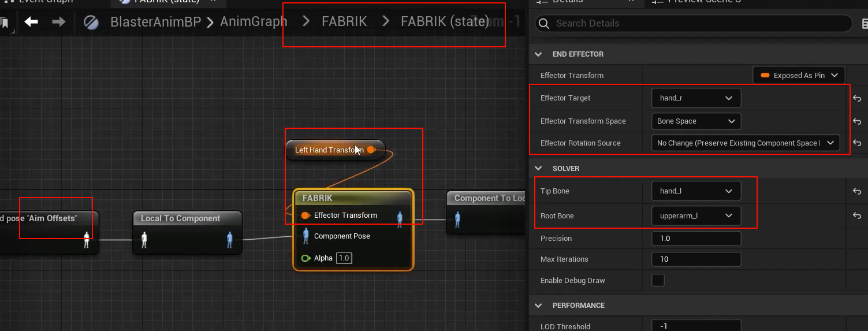This screenshot has height=331, width=868.
Task: Click the Alpha 1.0 value box
Action: pos(344,258)
